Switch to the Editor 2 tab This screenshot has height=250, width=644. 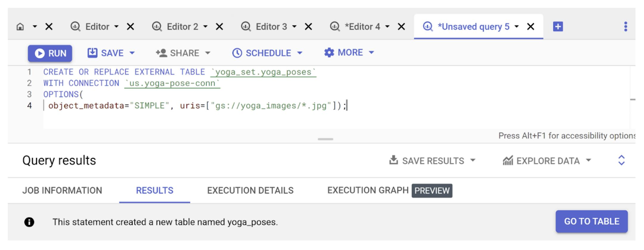182,27
